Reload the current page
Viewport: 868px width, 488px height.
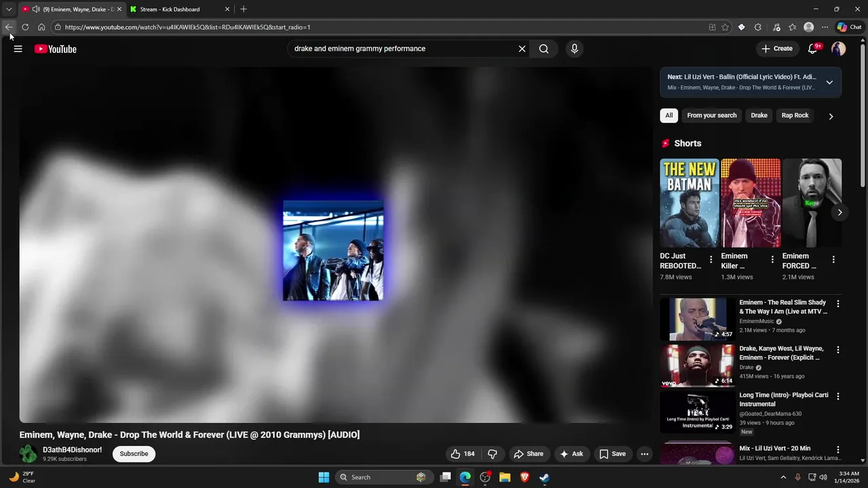click(25, 27)
